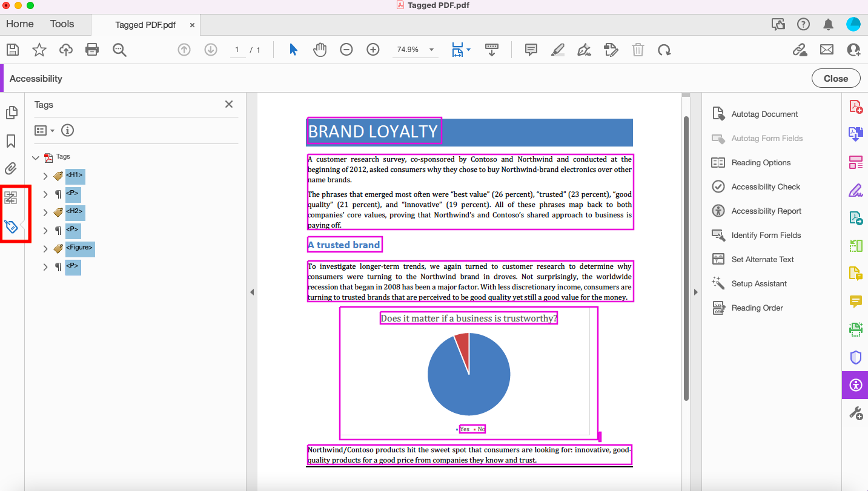Viewport: 868px width, 491px height.
Task: Switch to the Tools tab
Action: point(62,24)
